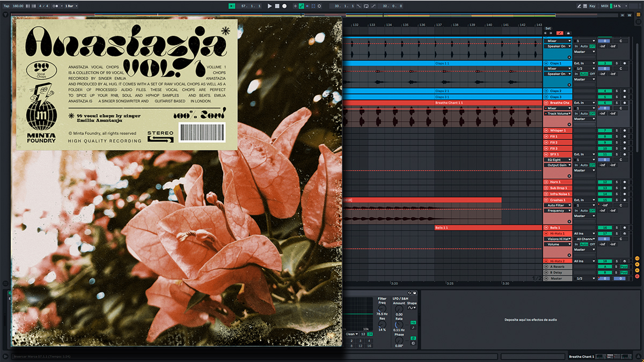The width and height of the screenshot is (644, 362).
Task: Click bar 137 on the timeline ruler
Action: coord(438,25)
